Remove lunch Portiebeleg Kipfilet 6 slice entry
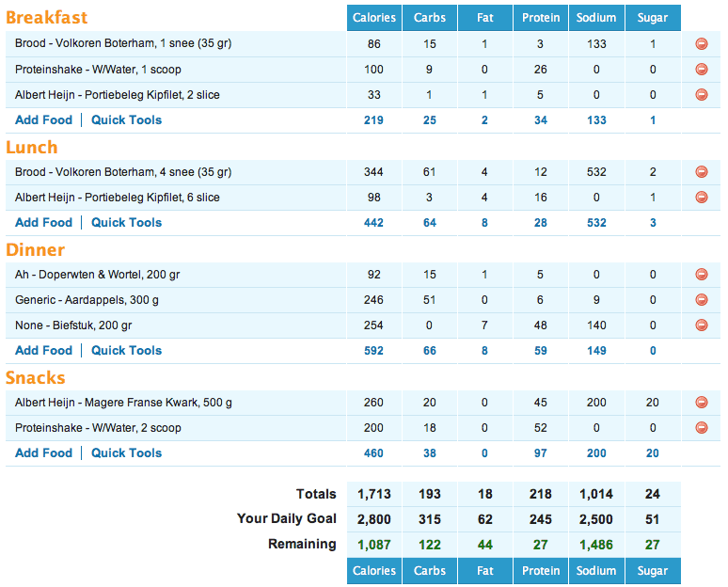The height and width of the screenshot is (587, 728). coord(701,198)
